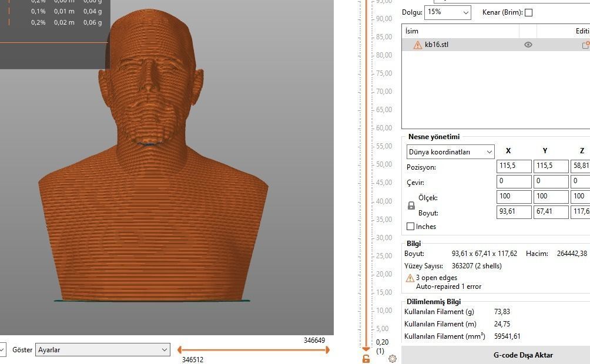Click the '363207 (2 shells)' value

[477, 266]
